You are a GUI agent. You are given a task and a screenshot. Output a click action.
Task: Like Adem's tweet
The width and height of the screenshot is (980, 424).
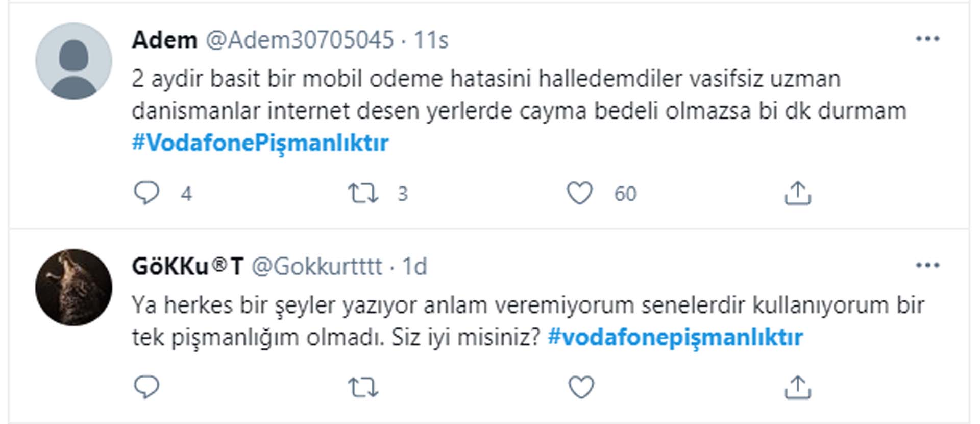(x=579, y=193)
